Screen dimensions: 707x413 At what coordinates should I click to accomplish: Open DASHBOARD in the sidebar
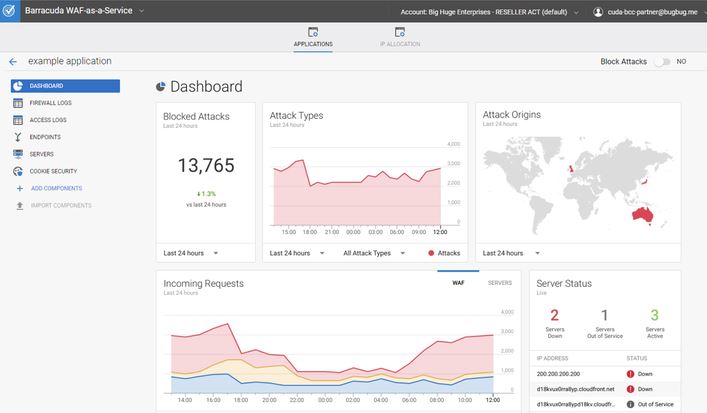click(x=65, y=86)
